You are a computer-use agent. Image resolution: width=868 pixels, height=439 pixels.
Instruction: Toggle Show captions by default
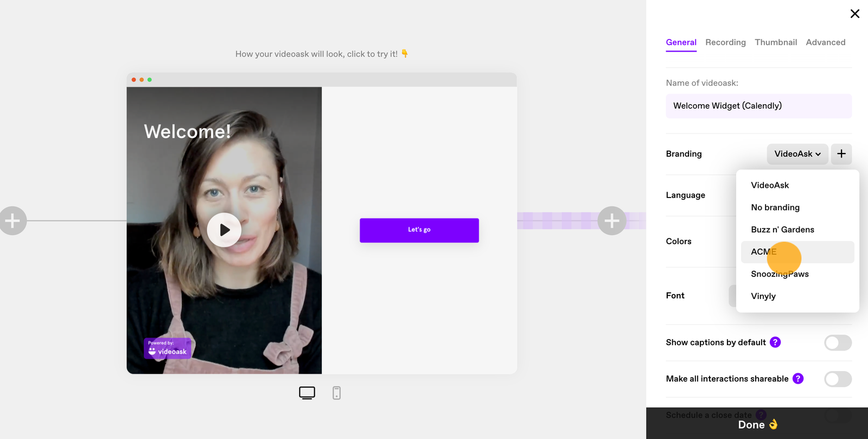click(838, 343)
